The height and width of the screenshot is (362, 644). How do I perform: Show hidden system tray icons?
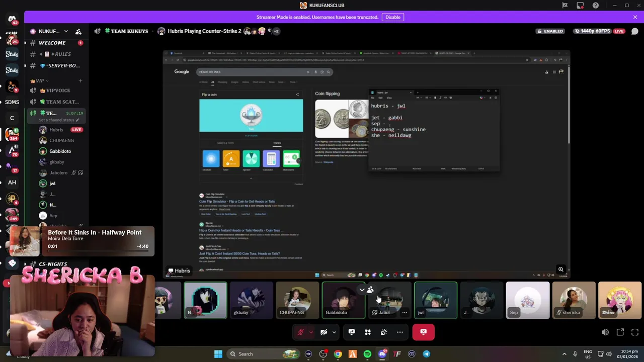pyautogui.click(x=564, y=354)
